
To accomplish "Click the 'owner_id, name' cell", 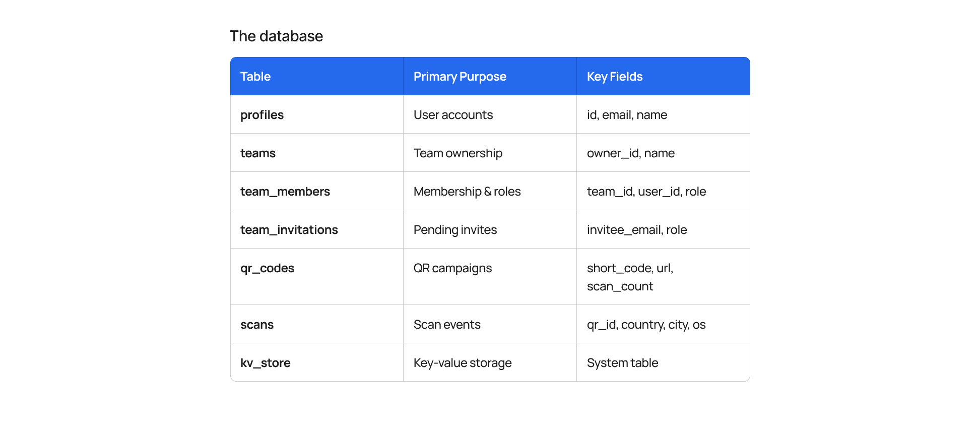I will 663,153.
